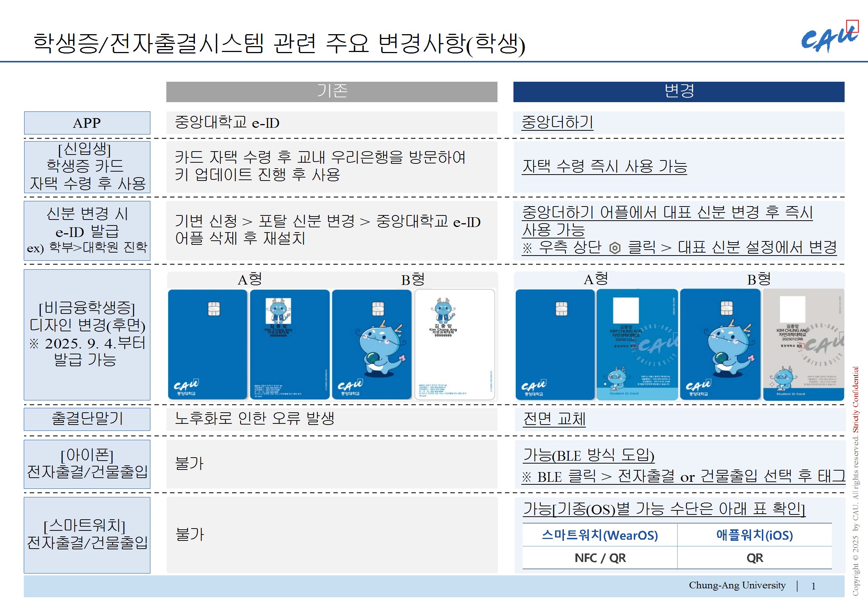Click the 전면 교체 underlined text
868x614 pixels.
554,419
